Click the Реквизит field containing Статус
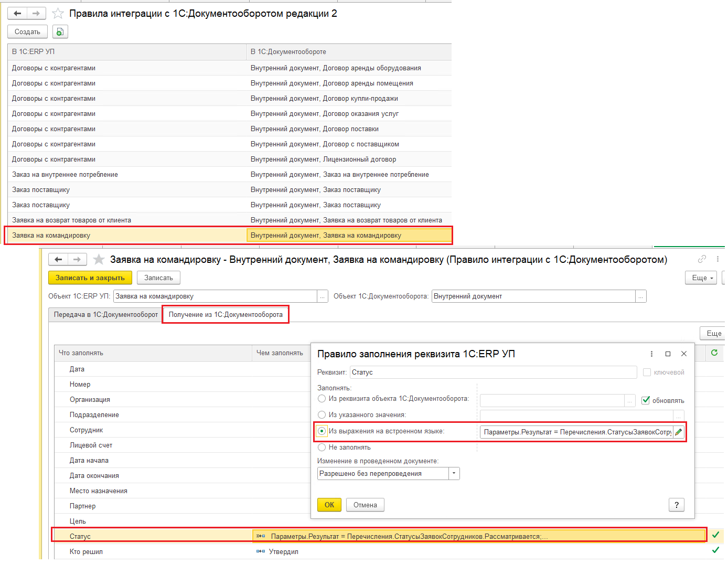This screenshot has width=728, height=564. coord(493,373)
